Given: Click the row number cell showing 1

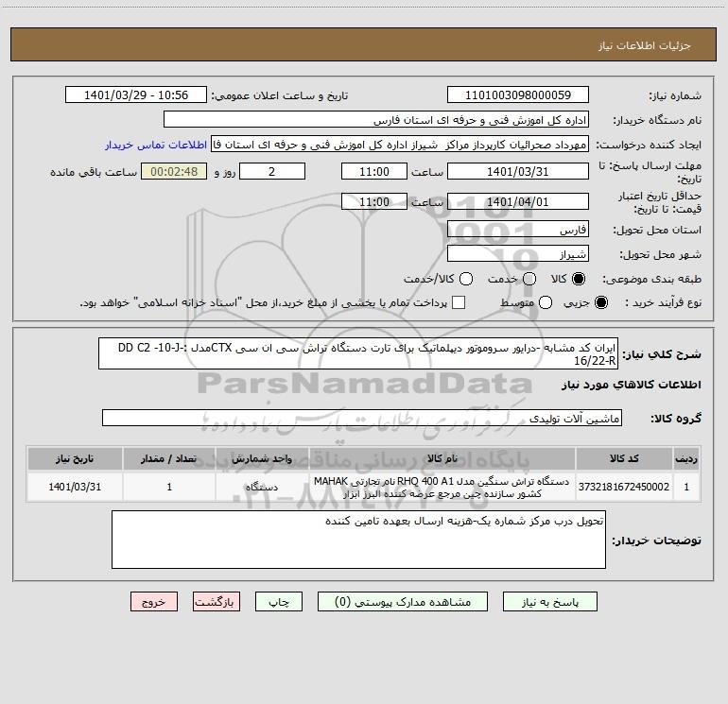Looking at the screenshot, I should [686, 487].
